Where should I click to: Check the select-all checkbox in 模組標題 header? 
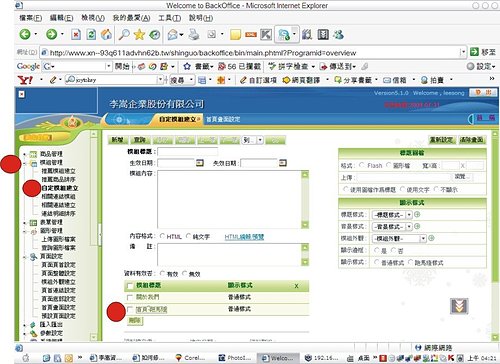(130, 286)
